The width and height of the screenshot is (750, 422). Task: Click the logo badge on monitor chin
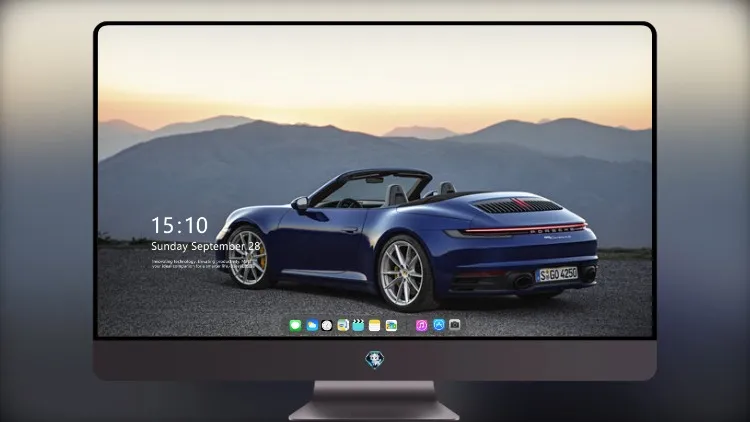[375, 360]
